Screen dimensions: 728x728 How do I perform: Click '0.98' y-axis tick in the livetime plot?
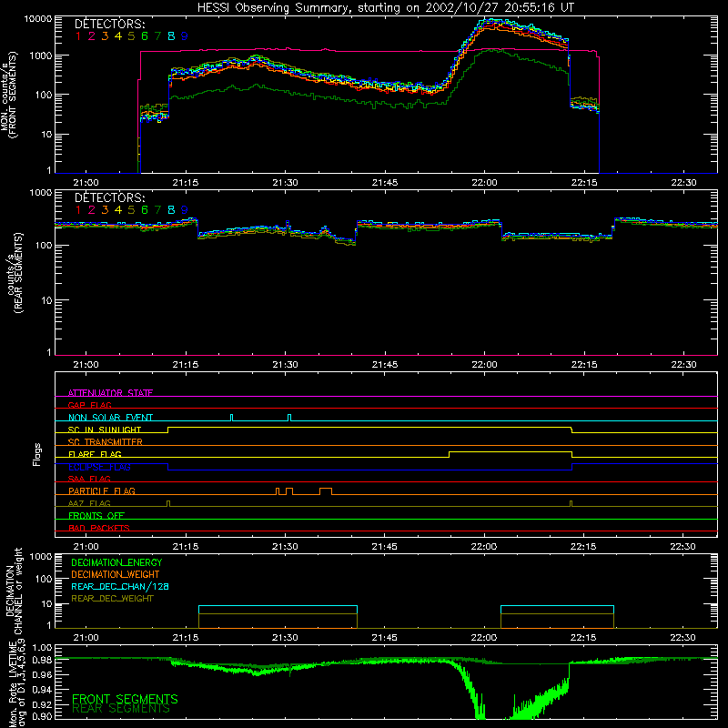42,660
